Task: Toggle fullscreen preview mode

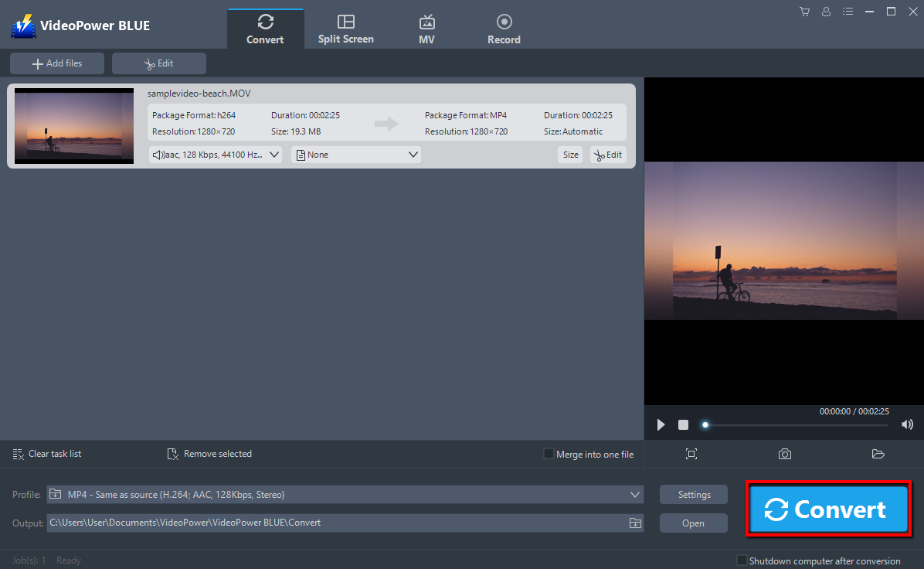Action: (x=691, y=454)
